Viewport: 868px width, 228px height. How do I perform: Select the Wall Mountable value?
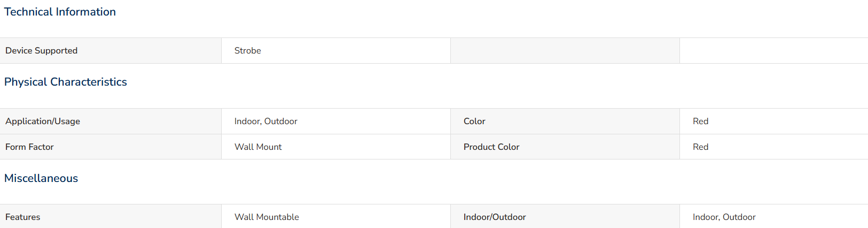pos(267,217)
